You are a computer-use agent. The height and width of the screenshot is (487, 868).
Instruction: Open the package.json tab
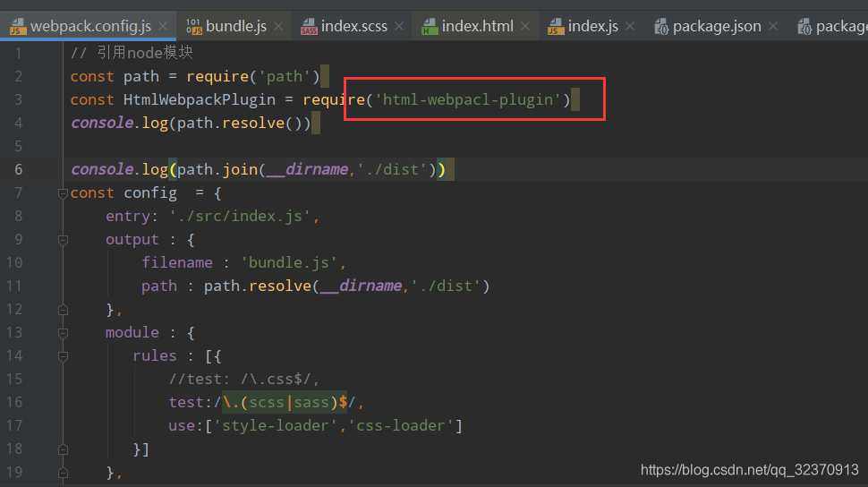tap(717, 26)
